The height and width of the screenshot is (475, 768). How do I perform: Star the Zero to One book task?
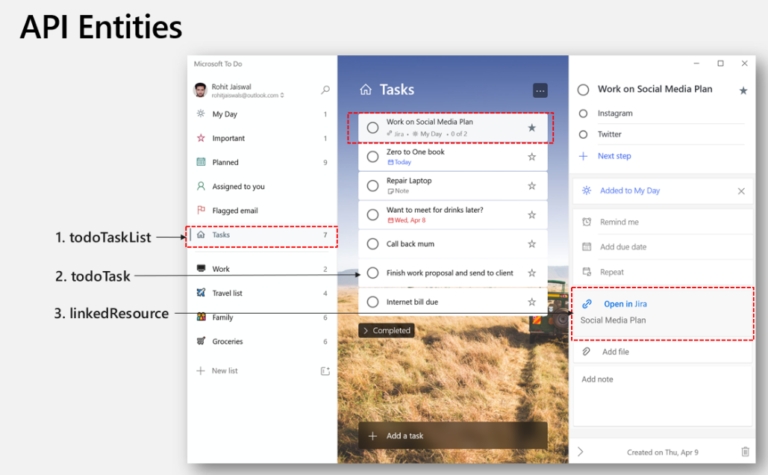531,157
